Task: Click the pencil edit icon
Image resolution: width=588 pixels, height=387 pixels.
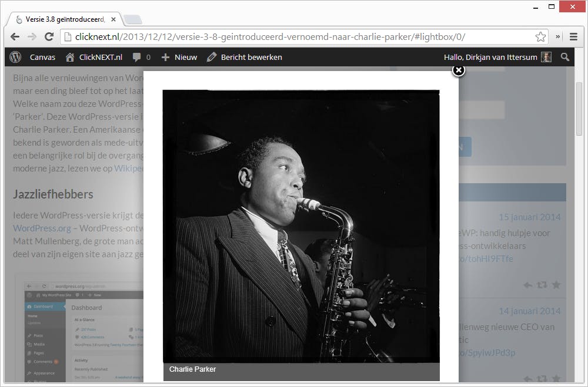Action: click(x=212, y=57)
